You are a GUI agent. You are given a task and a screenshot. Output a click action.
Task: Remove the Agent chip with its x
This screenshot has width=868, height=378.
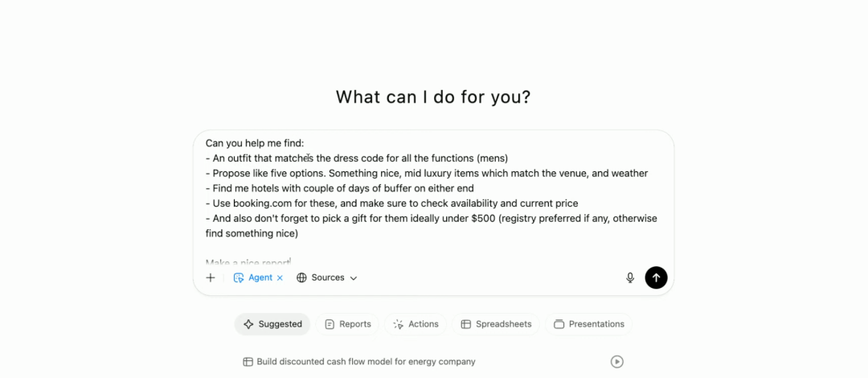[x=280, y=277]
